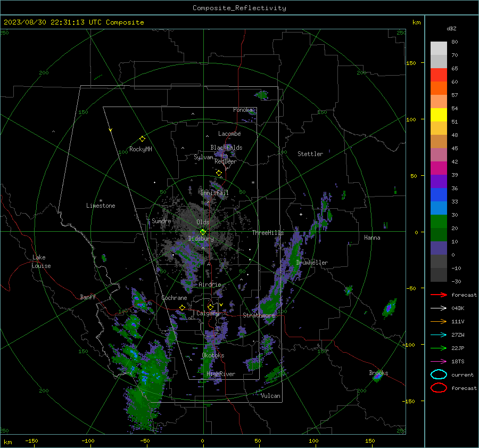Click the cyan 27ZW arrow in legend
The width and height of the screenshot is (479, 448).
pos(439,335)
